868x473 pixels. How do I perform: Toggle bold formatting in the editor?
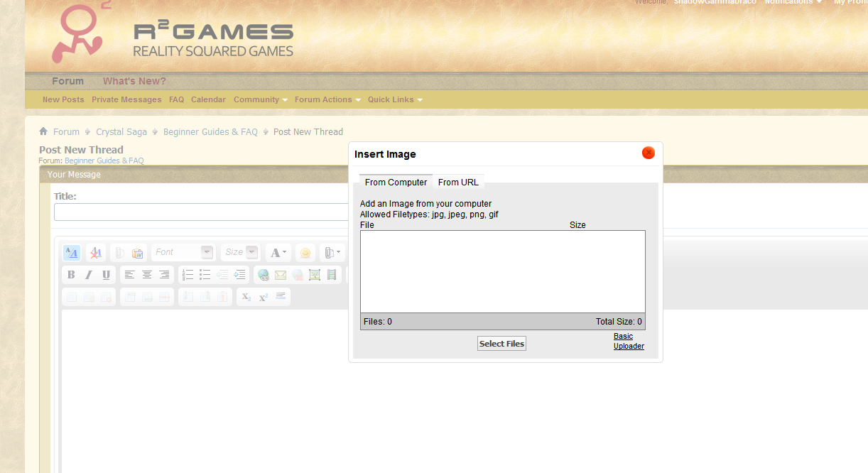71,275
